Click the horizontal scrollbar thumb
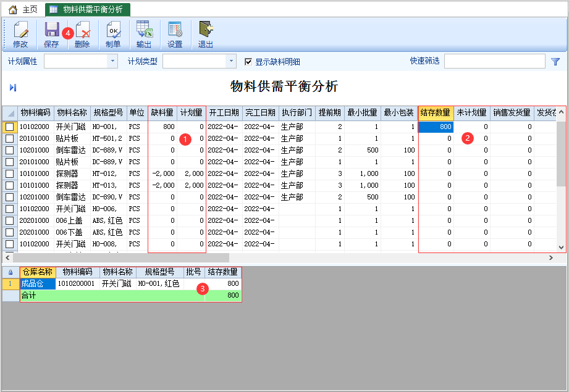 (x=121, y=258)
